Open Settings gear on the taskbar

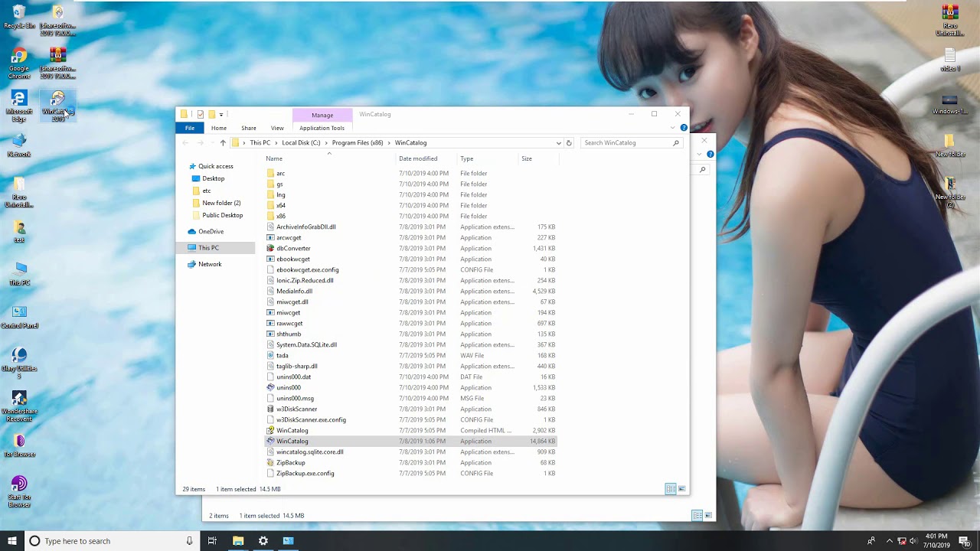tap(263, 541)
